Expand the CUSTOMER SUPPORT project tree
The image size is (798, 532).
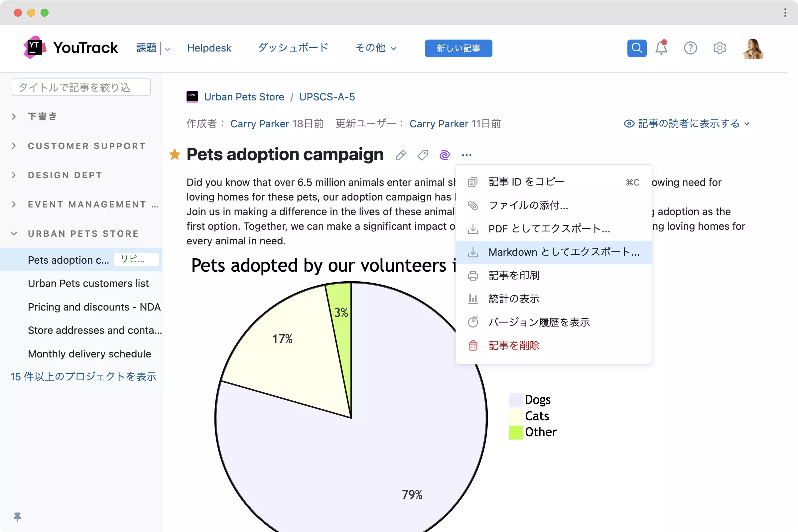(x=14, y=146)
